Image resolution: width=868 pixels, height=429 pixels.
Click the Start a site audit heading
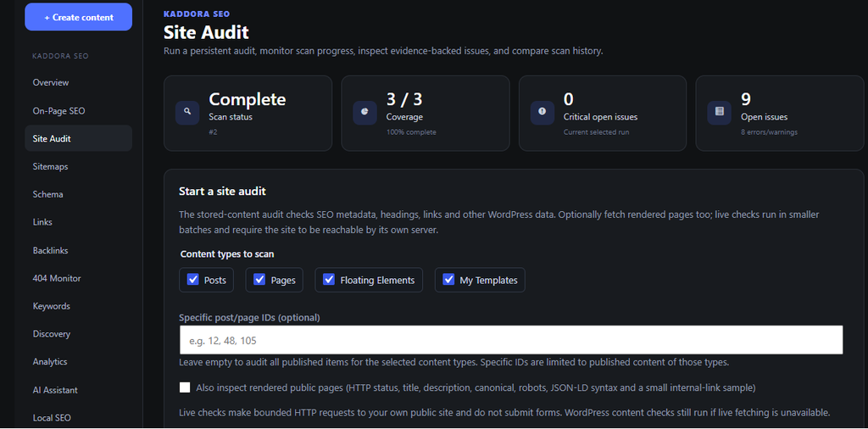(x=223, y=192)
